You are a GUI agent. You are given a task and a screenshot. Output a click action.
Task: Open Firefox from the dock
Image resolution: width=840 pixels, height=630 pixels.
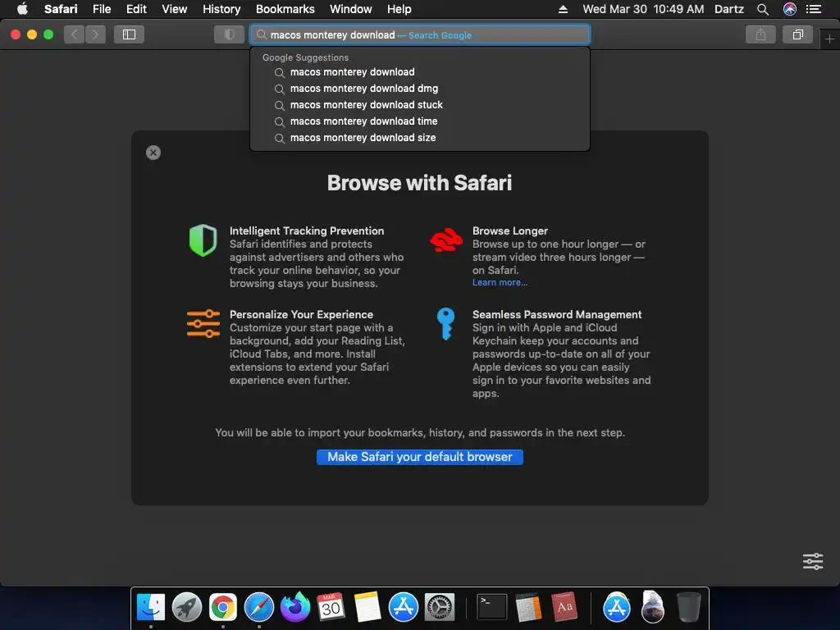pos(295,607)
